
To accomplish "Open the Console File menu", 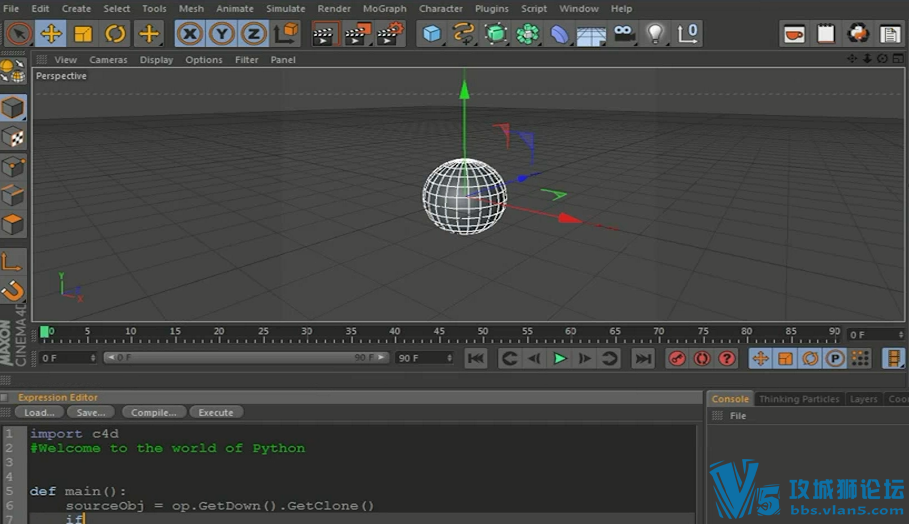I will coord(738,416).
